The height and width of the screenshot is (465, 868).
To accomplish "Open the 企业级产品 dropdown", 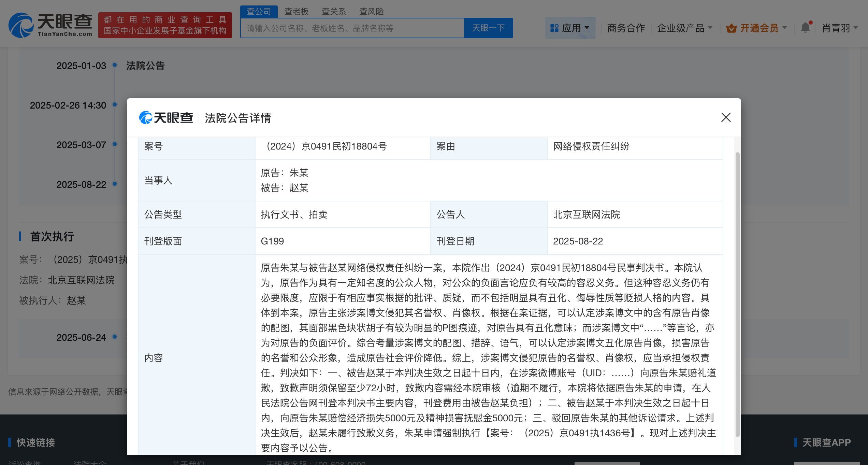I will (682, 28).
